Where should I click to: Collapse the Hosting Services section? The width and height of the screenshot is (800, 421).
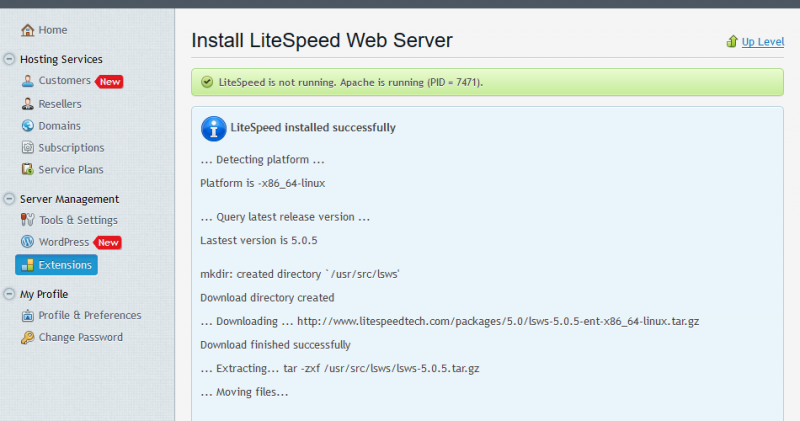(x=9, y=59)
